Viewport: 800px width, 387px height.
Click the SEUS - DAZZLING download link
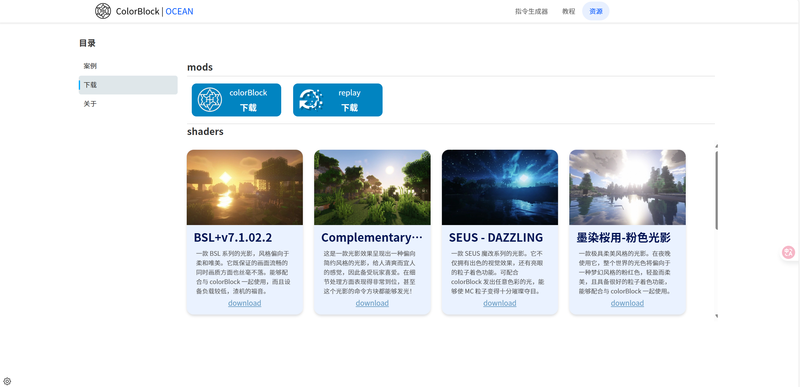499,303
